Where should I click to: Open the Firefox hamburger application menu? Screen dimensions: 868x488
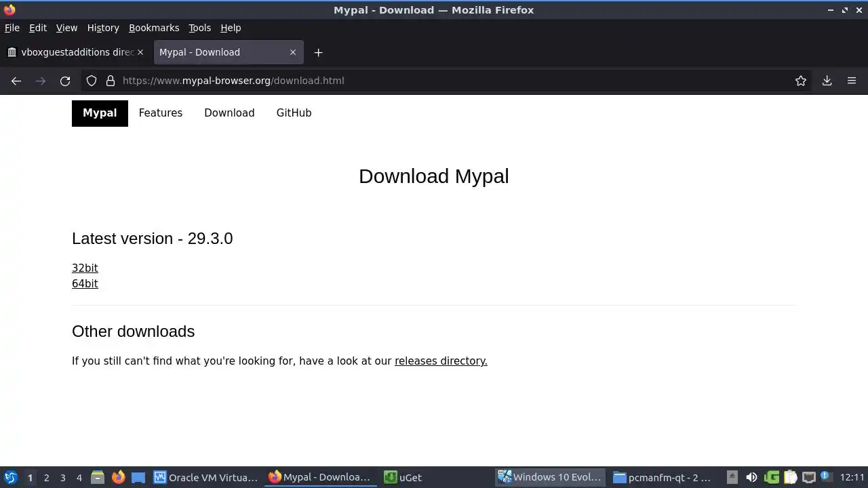(x=852, y=81)
